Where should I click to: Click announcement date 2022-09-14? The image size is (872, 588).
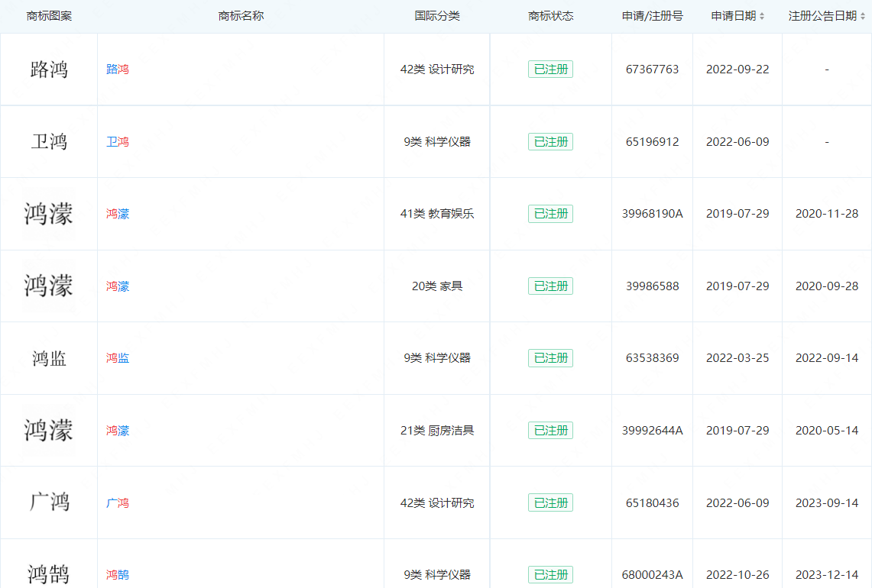(827, 358)
